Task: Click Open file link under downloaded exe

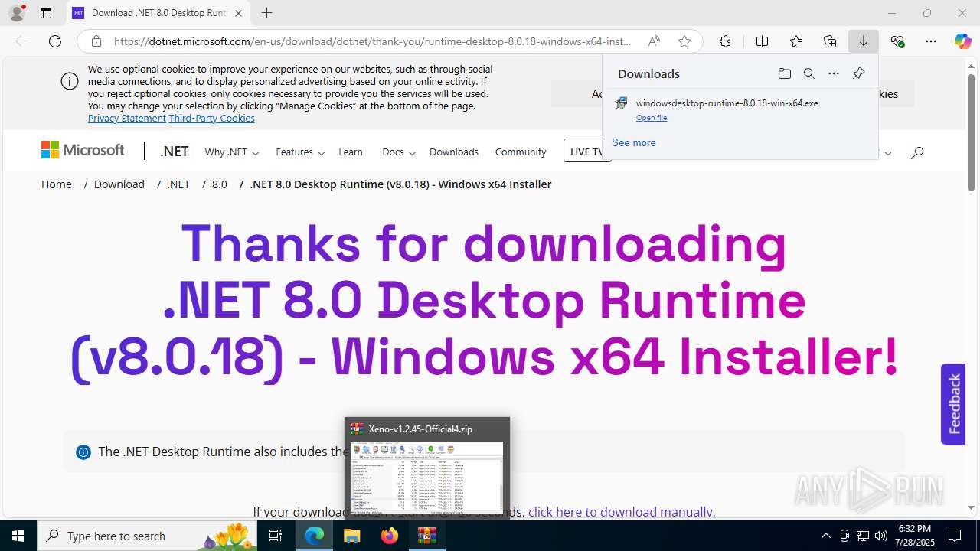Action: click(652, 118)
